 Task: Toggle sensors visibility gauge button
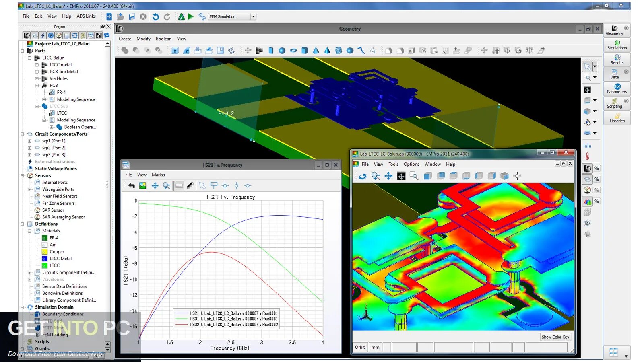pyautogui.click(x=588, y=190)
